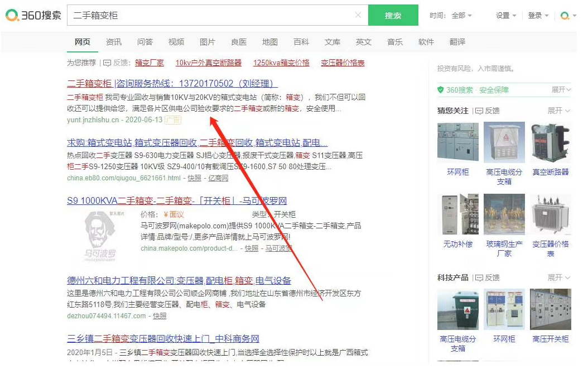Click the 360搜索 安全保障 shield icon
The height and width of the screenshot is (378, 588).
click(441, 90)
